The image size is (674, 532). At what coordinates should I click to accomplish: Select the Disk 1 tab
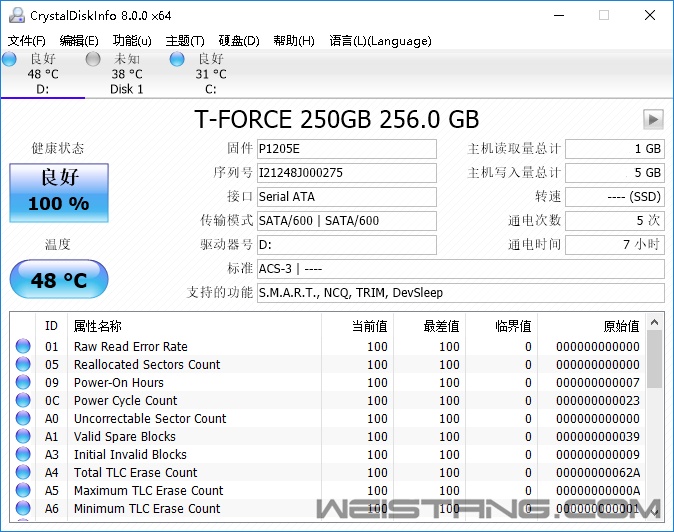[x=126, y=74]
